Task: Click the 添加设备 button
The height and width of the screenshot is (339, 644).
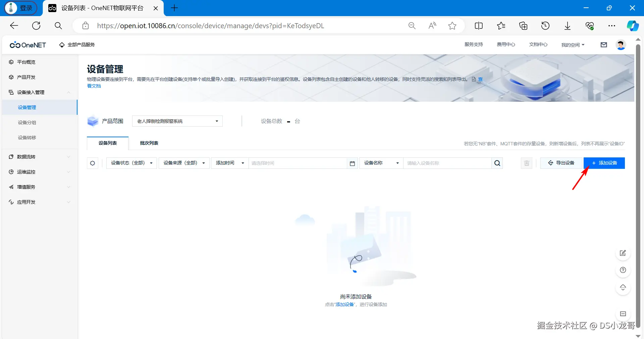Action: click(x=604, y=163)
